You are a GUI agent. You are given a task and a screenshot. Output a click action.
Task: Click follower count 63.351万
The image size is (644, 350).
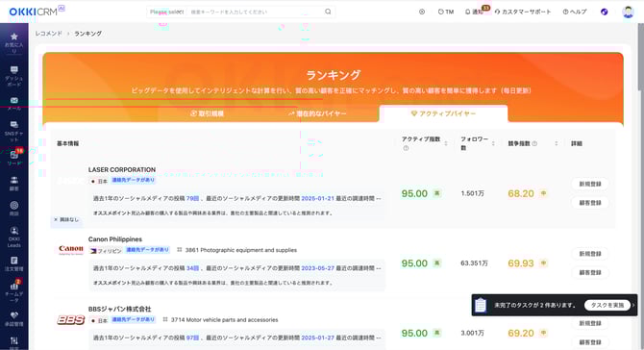(474, 263)
